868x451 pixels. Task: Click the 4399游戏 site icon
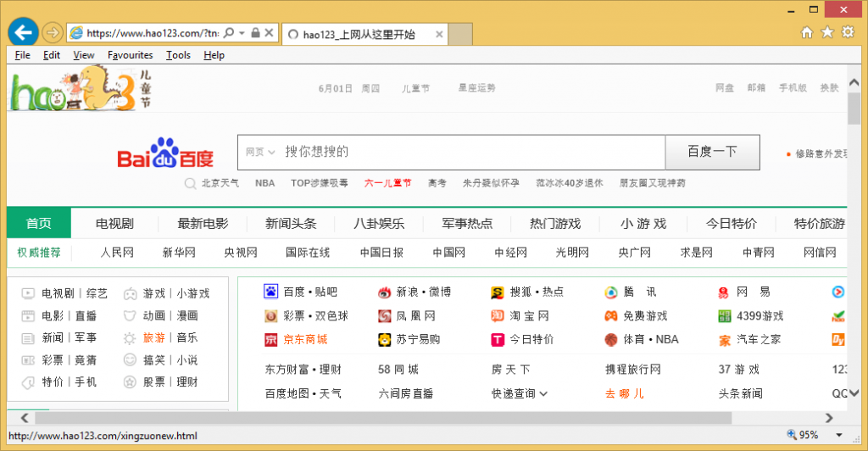click(725, 316)
